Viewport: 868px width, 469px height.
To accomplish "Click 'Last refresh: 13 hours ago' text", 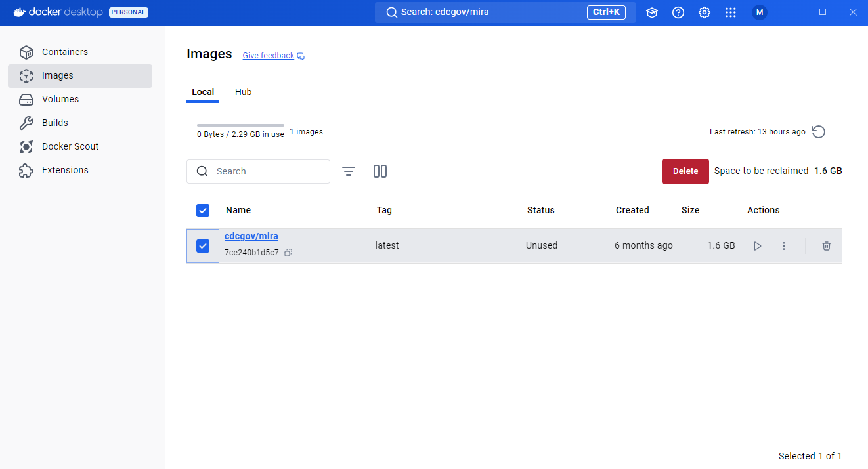I will coord(758,132).
